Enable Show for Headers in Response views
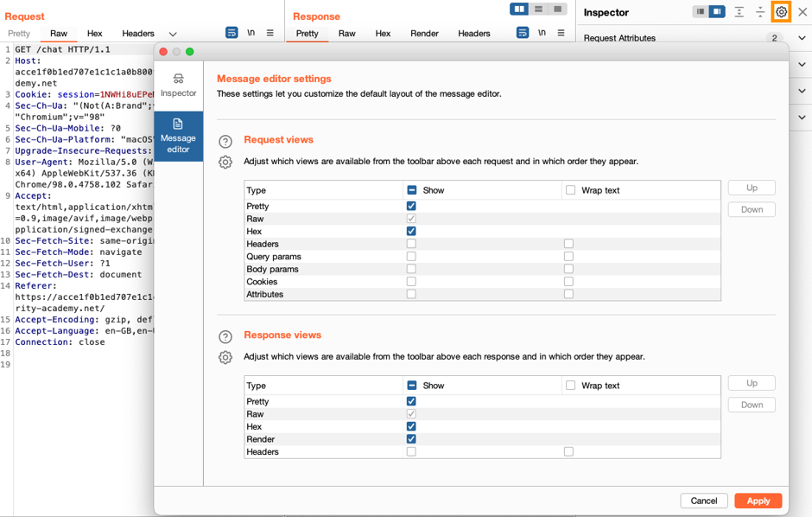Image resolution: width=812 pixels, height=517 pixels. point(411,452)
